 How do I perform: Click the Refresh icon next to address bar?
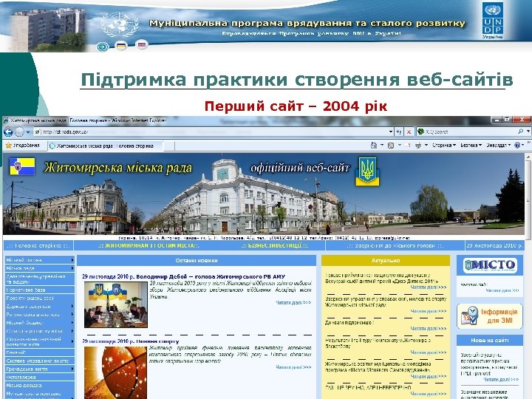[399, 132]
